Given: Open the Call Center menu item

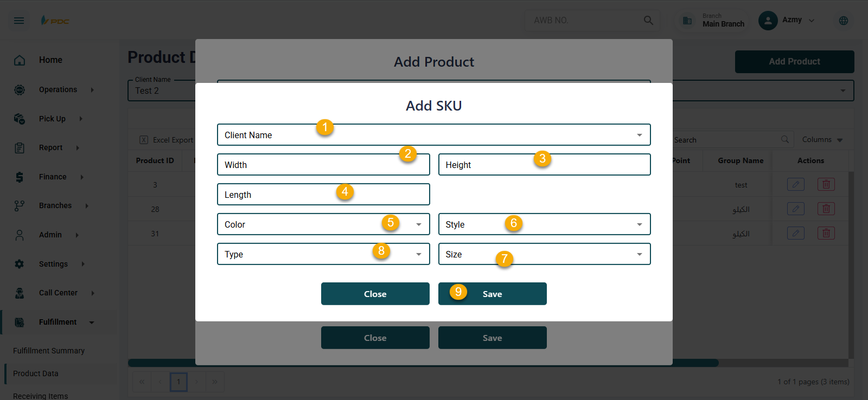Looking at the screenshot, I should (58, 293).
